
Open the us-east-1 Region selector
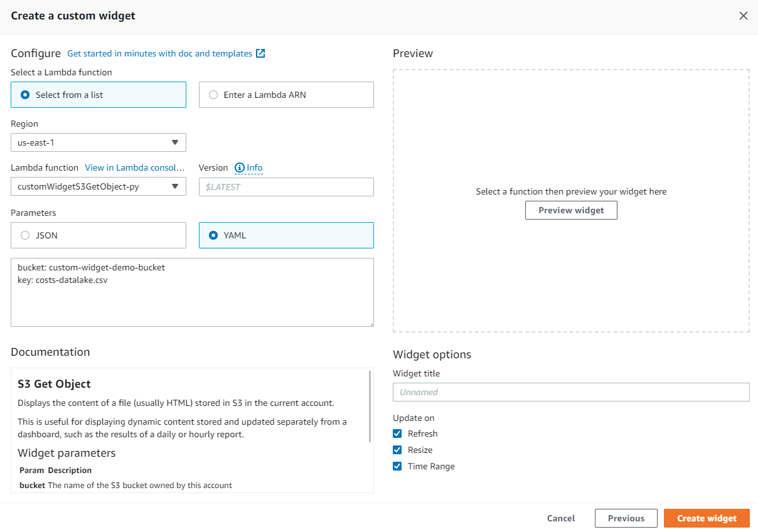(98, 142)
